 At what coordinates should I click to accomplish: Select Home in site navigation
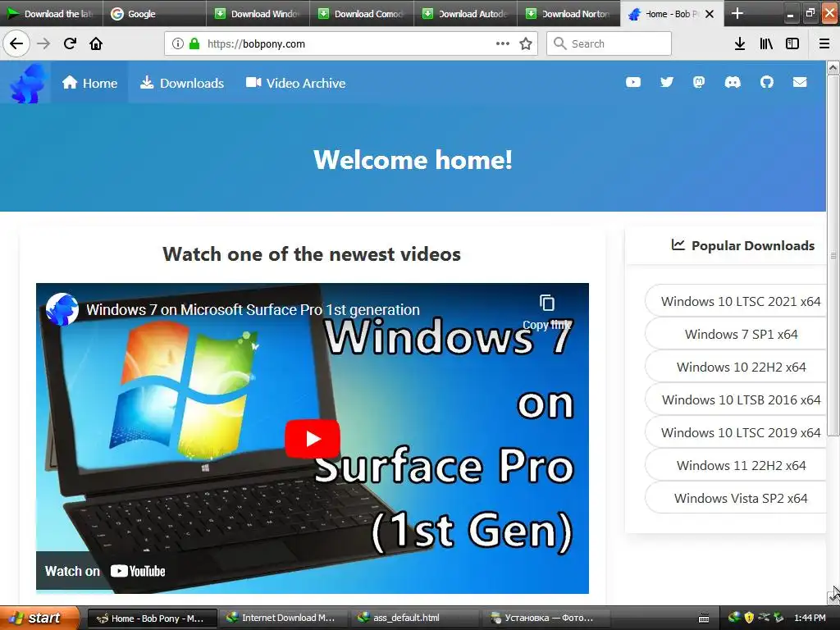coord(89,83)
